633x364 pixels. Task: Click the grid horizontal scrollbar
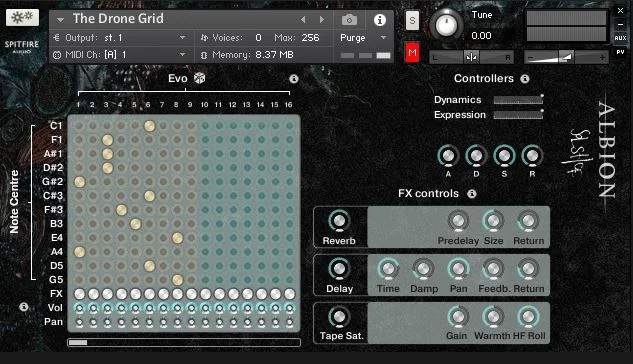tap(184, 343)
